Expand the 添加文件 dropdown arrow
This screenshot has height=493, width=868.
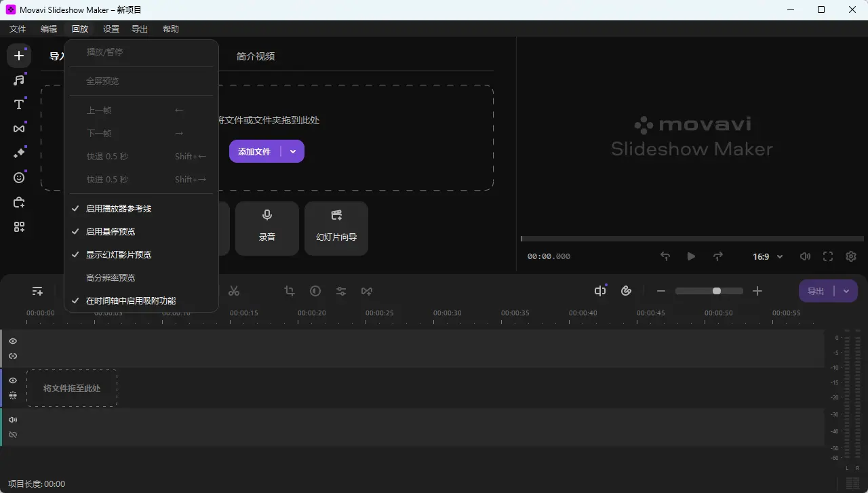tap(293, 151)
